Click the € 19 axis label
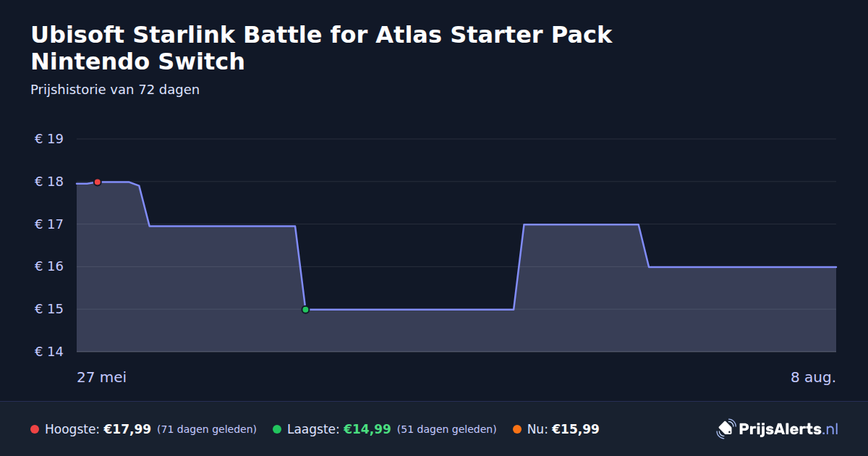 tap(49, 139)
